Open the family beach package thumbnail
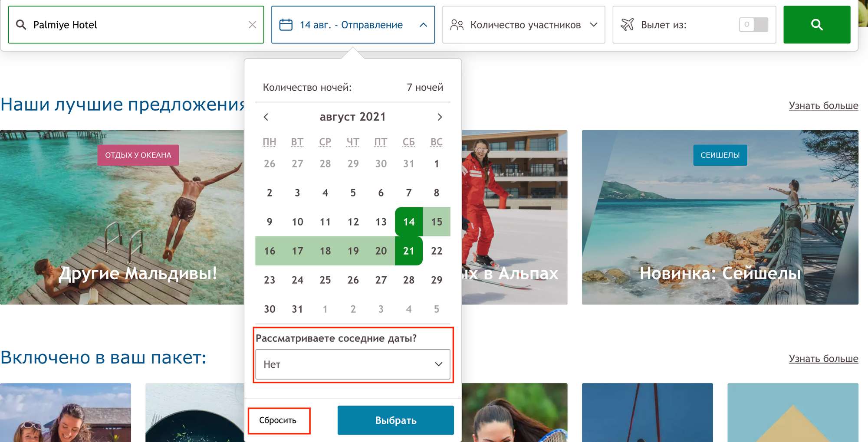The width and height of the screenshot is (868, 442). click(65, 413)
